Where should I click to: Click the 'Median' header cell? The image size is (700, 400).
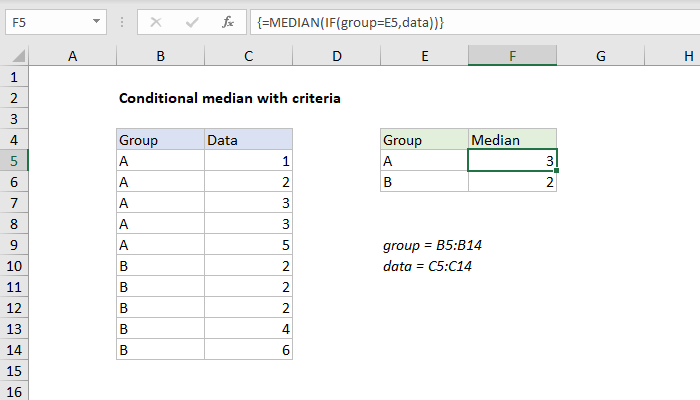pos(512,140)
